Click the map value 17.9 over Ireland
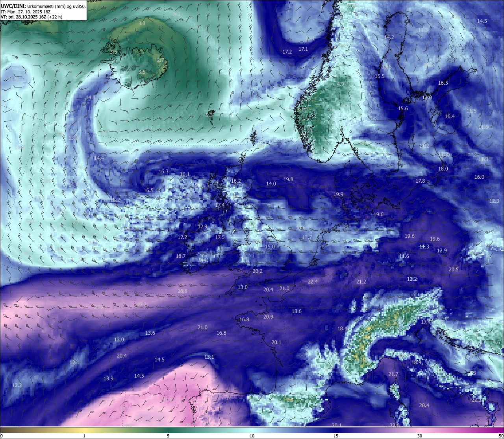Viewport: 504px width, 439px height. click(202, 227)
